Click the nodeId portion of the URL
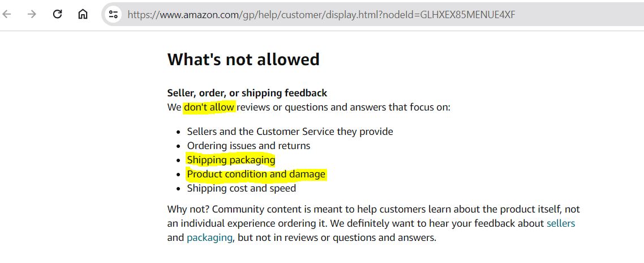 450,15
